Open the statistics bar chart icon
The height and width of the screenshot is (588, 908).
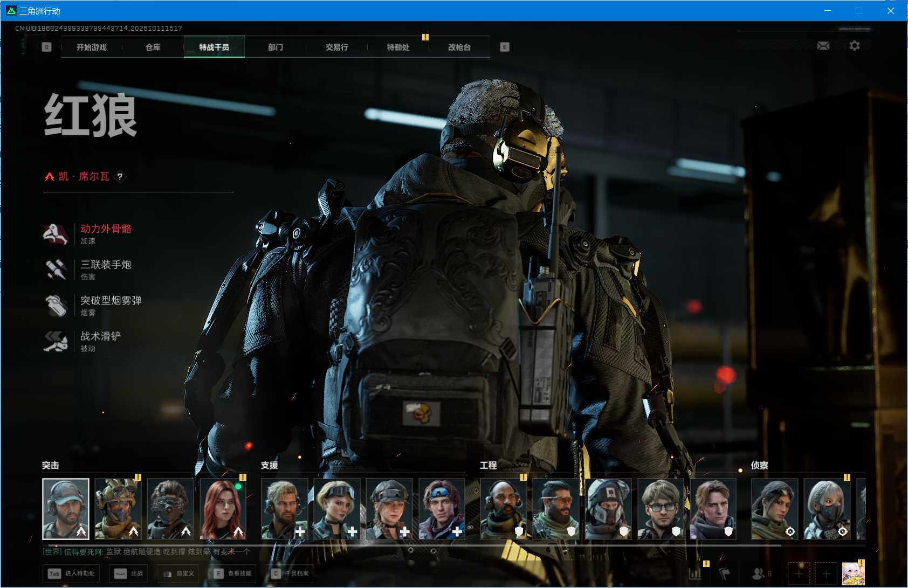tap(695, 573)
